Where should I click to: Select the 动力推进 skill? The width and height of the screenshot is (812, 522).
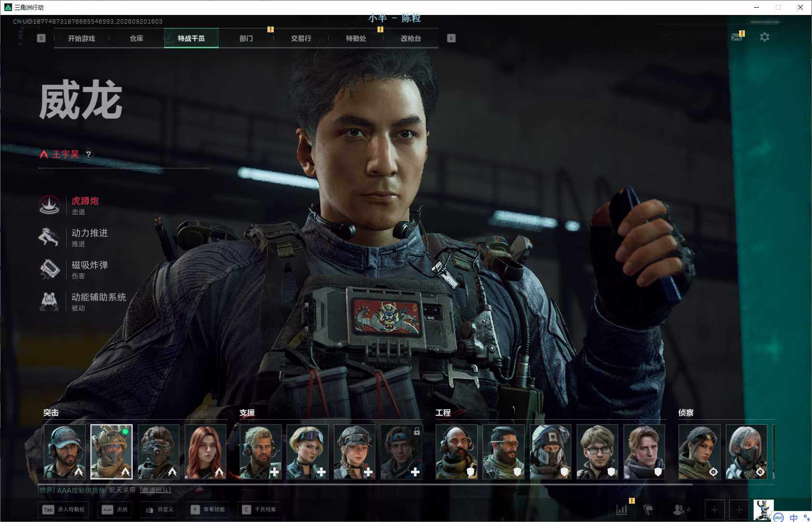[73, 237]
